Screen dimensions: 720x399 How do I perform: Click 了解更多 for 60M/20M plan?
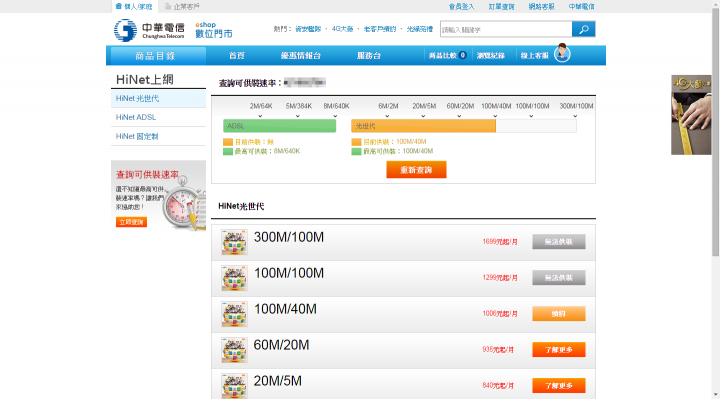(559, 349)
